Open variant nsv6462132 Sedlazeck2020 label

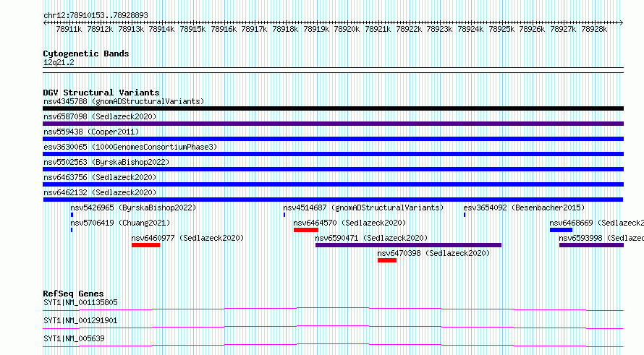tap(100, 192)
